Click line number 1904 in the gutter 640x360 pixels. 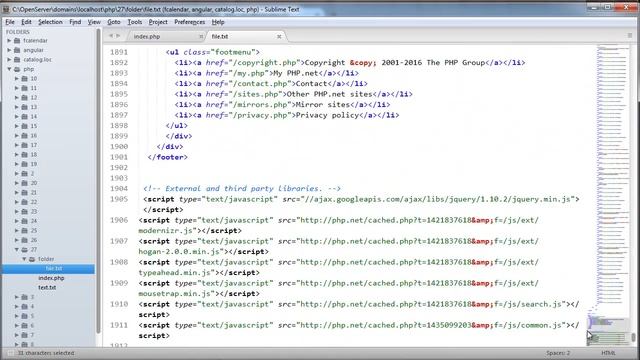[119, 189]
